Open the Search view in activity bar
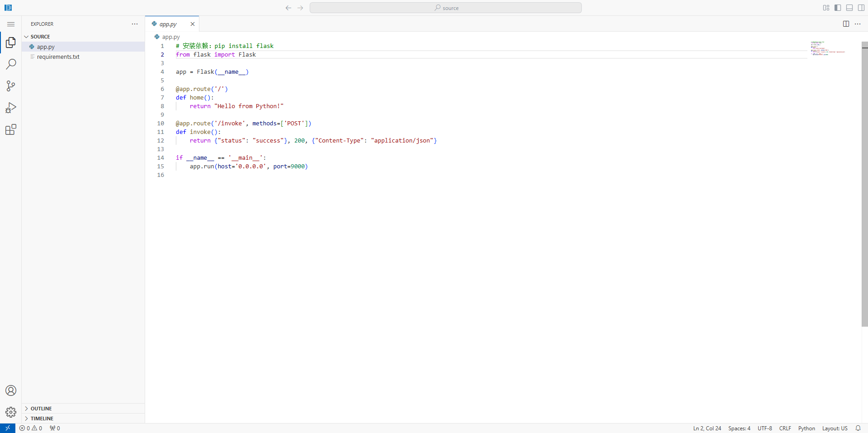 click(x=11, y=64)
